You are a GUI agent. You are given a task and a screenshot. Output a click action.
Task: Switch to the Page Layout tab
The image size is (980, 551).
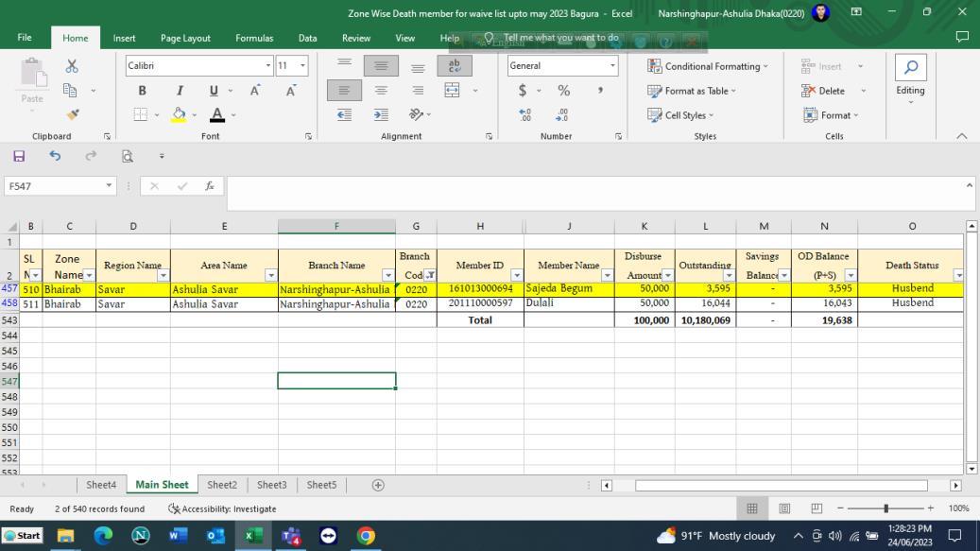tap(185, 38)
